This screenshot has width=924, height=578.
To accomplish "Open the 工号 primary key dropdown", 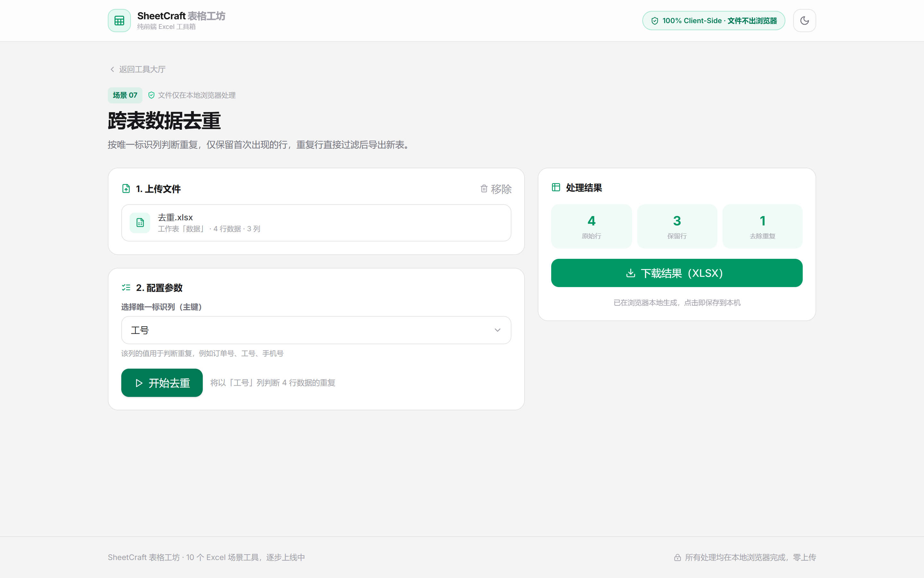I will point(316,330).
